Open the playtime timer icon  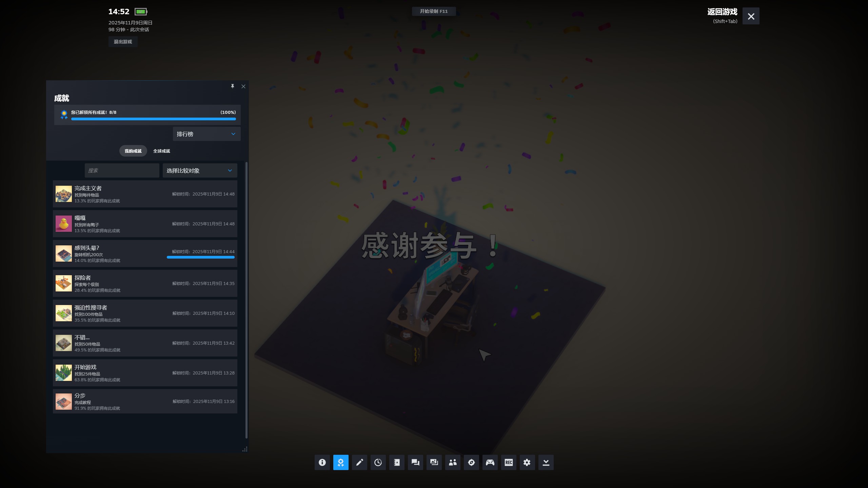click(x=378, y=462)
